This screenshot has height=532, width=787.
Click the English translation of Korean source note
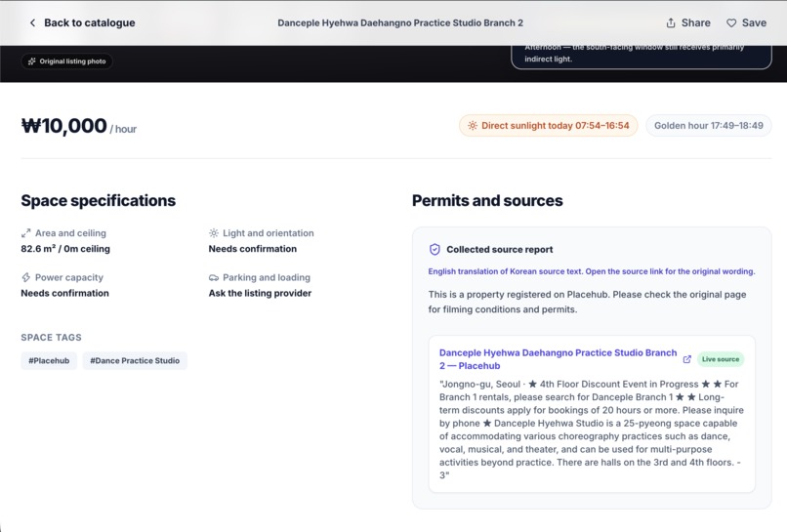coord(592,271)
